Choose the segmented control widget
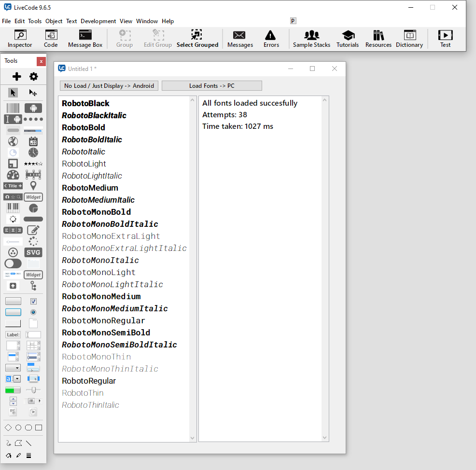Image resolution: width=476 pixels, height=470 pixels. (x=13, y=230)
